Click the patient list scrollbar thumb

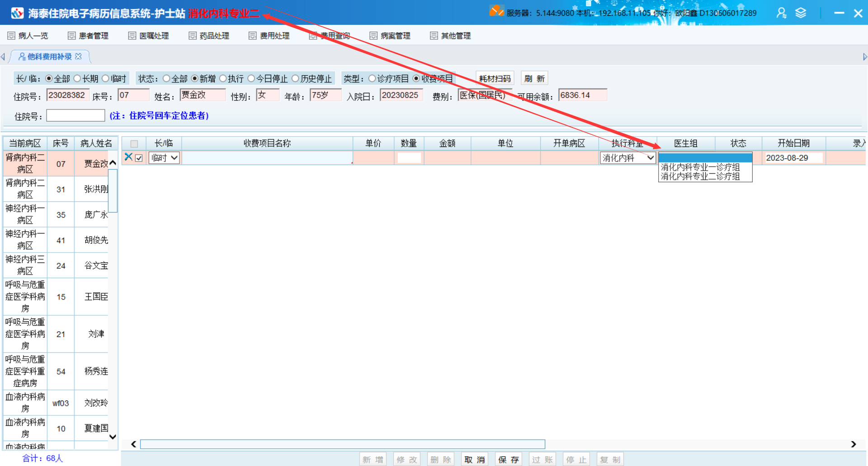(113, 191)
